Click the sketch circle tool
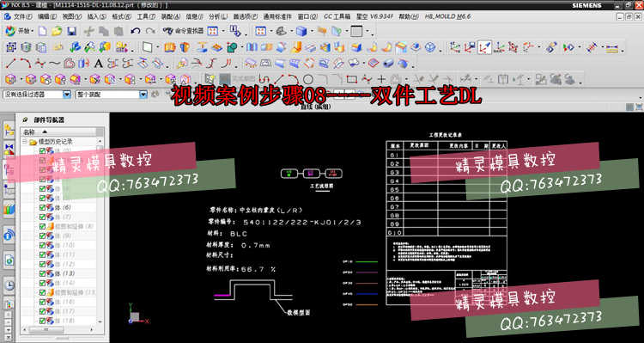644x343 pixels. click(308, 79)
